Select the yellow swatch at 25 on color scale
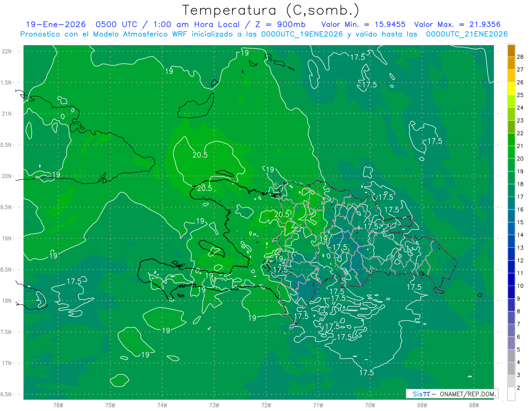Image resolution: width=532 pixels, height=411 pixels. [x=511, y=89]
